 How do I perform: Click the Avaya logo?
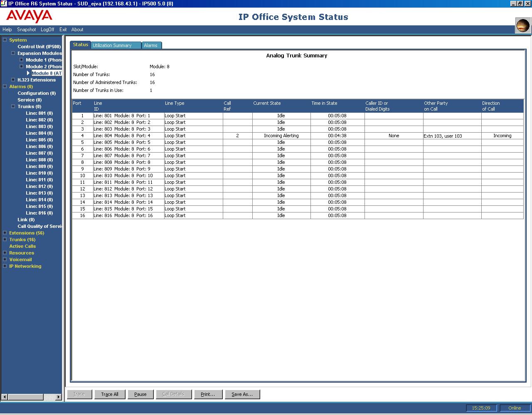pos(29,16)
